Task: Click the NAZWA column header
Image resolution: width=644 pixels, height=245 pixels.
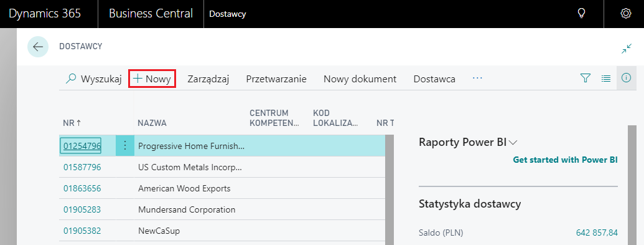Action: click(x=152, y=123)
